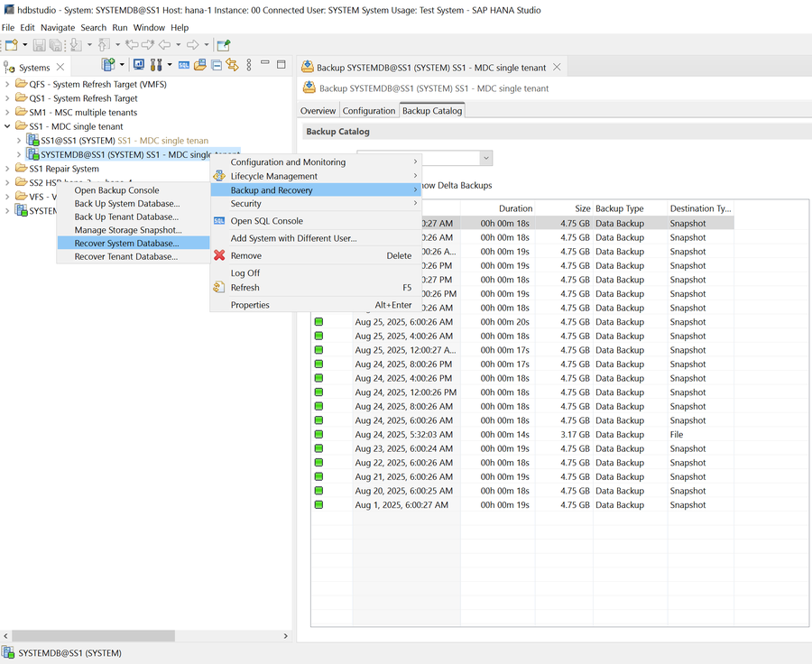Switch to the Overview tab

[318, 111]
